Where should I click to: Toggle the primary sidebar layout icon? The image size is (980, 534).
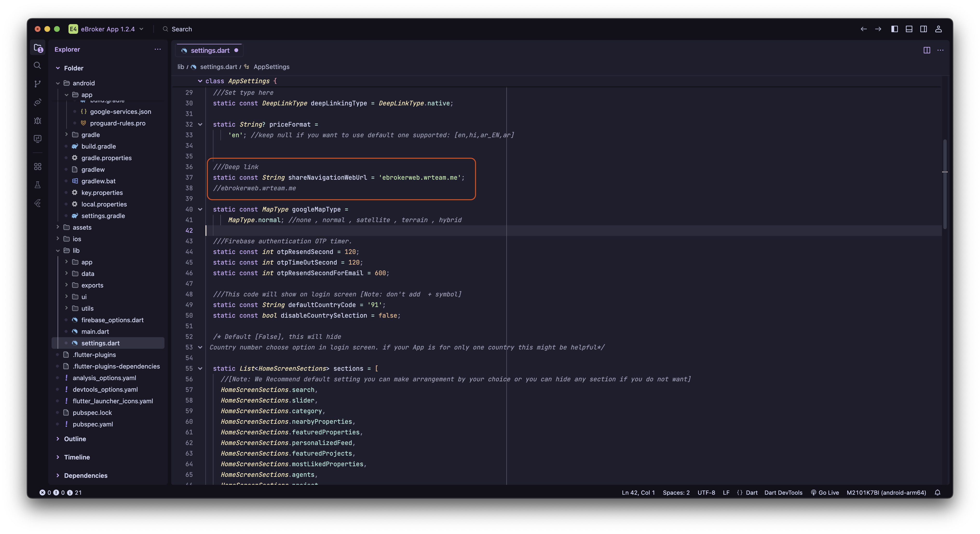coord(894,29)
